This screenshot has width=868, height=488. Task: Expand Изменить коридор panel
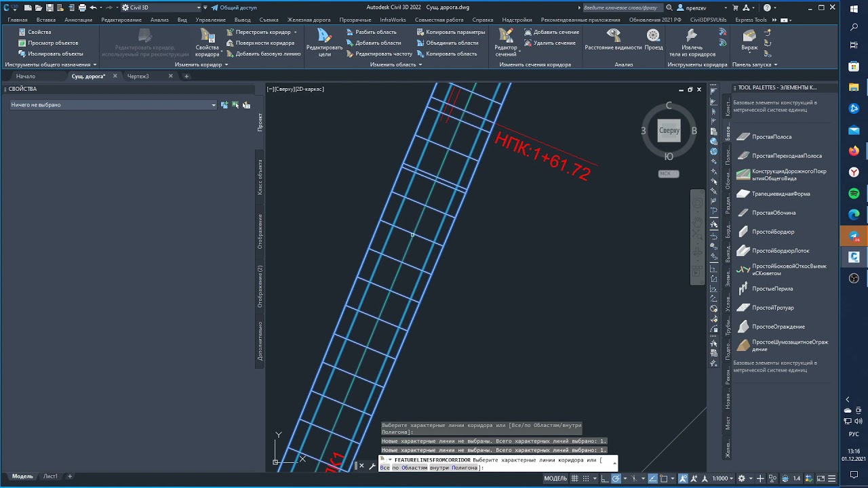[x=201, y=64]
